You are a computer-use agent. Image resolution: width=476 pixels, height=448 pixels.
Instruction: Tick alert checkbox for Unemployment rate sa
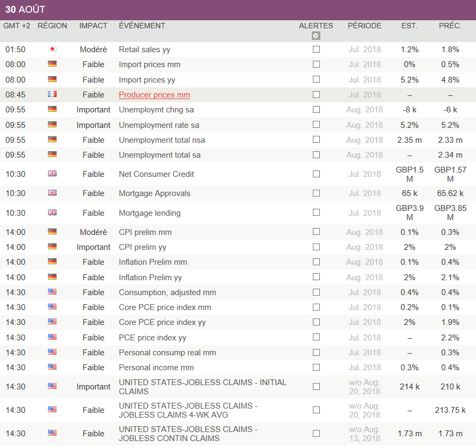click(x=316, y=125)
